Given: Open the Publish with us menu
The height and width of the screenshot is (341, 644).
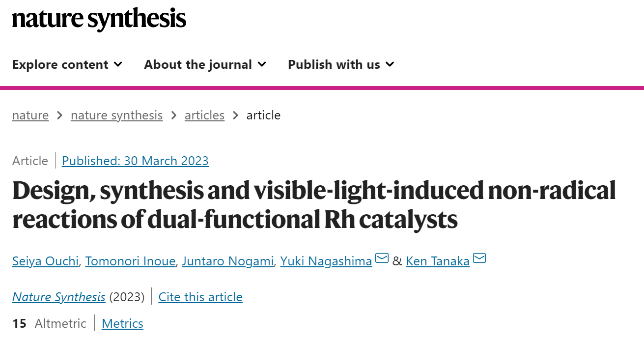Looking at the screenshot, I should pyautogui.click(x=341, y=64).
